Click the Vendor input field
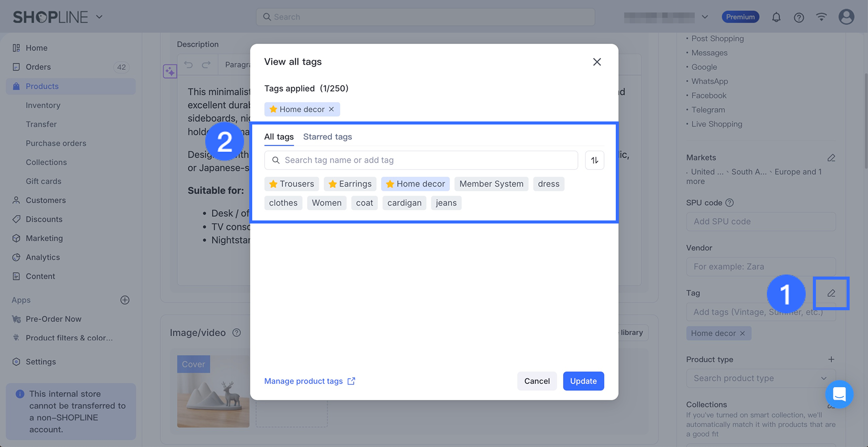Screen dimensions: 868x447 coord(761,266)
